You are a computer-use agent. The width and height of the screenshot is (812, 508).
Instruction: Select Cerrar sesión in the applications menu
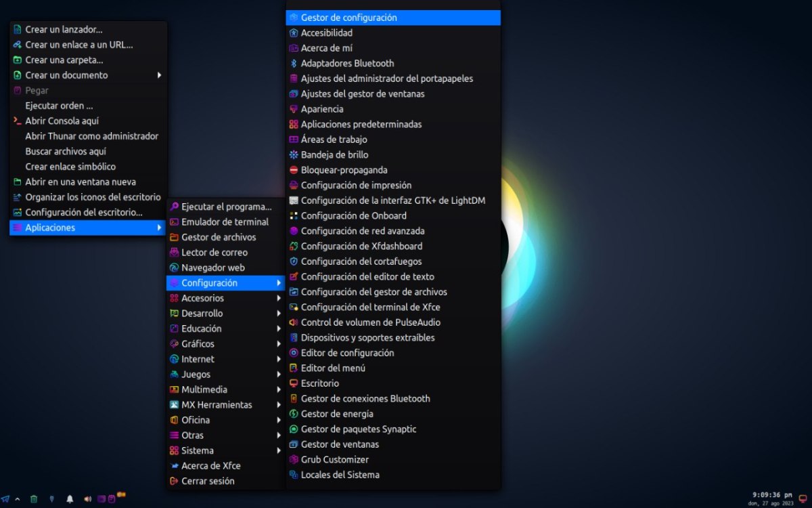pos(208,481)
